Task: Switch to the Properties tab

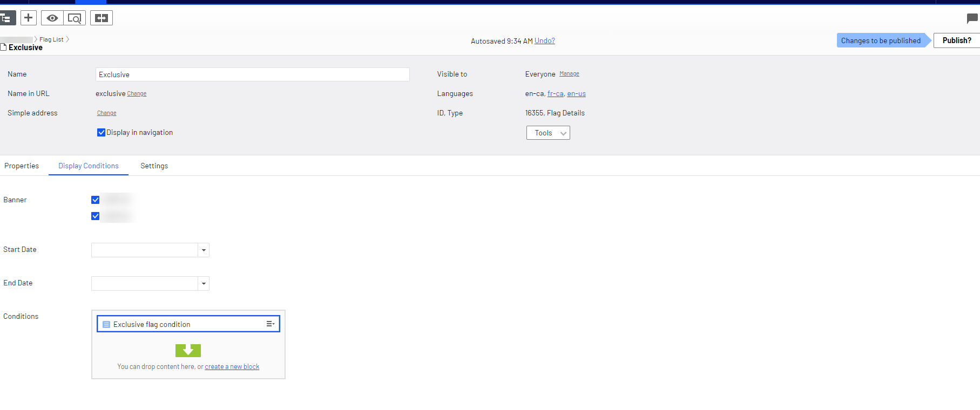Action: (x=22, y=166)
